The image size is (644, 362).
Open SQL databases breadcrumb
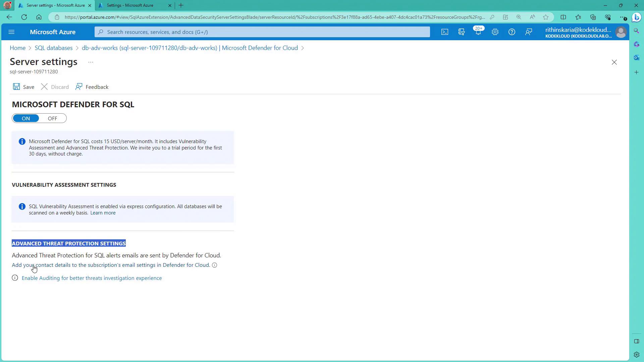(54, 48)
